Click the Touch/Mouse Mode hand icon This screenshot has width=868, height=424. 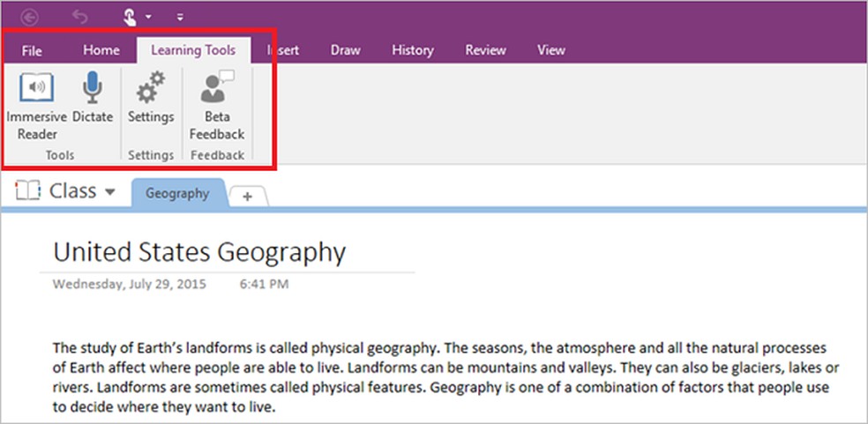[130, 16]
